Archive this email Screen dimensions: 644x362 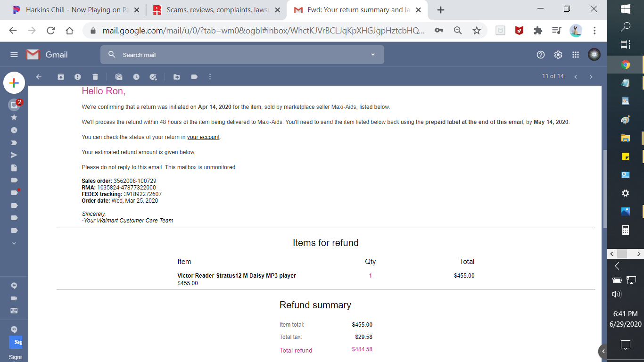tap(61, 77)
